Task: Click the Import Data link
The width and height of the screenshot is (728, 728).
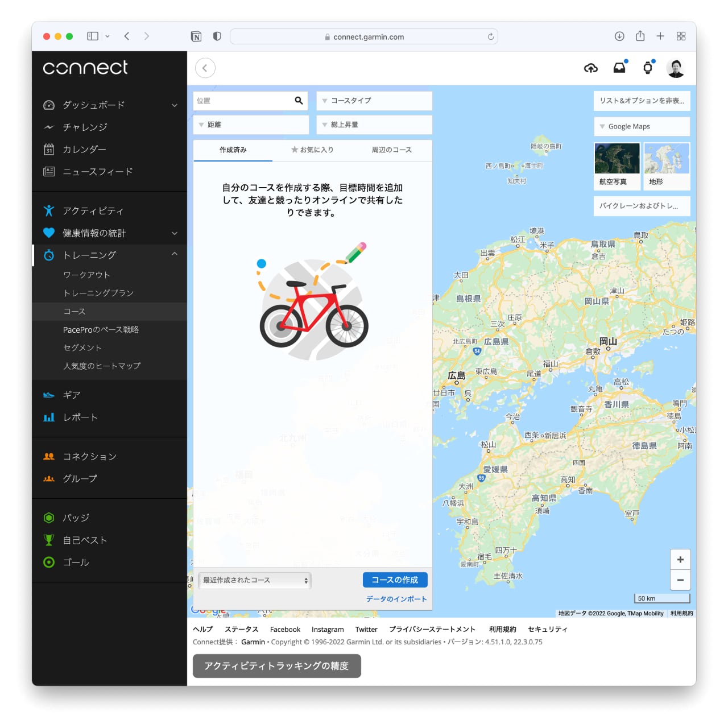Action: [x=396, y=599]
